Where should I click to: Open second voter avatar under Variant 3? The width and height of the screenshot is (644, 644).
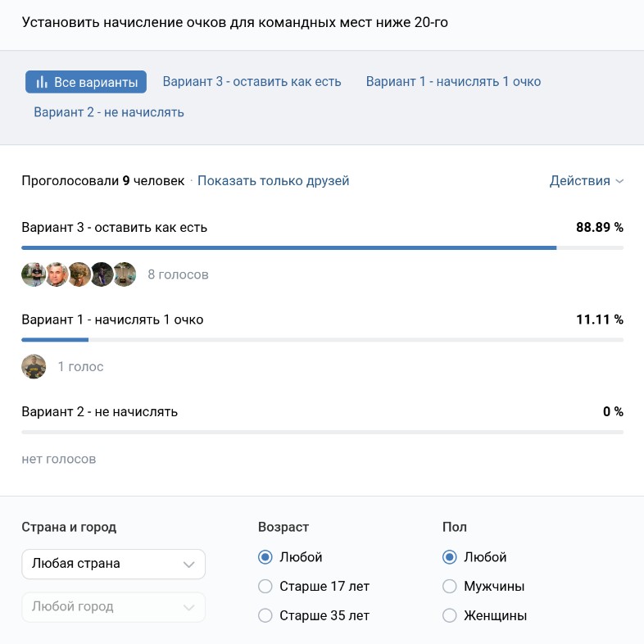[56, 274]
